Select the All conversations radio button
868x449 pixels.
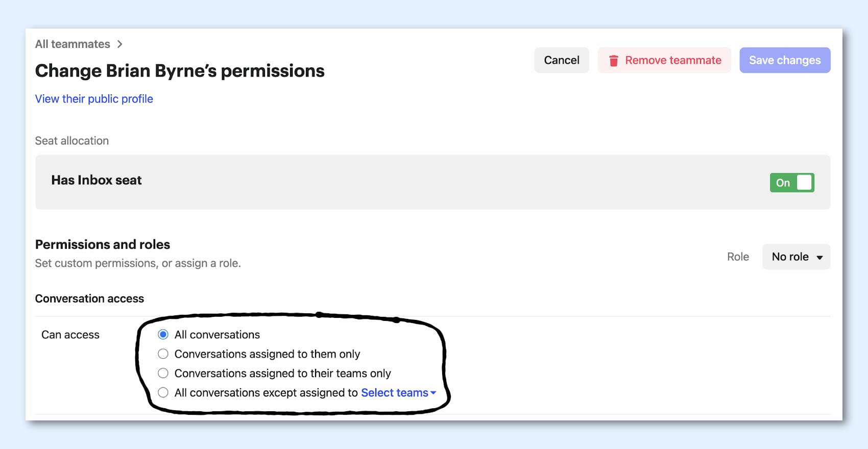(x=163, y=335)
